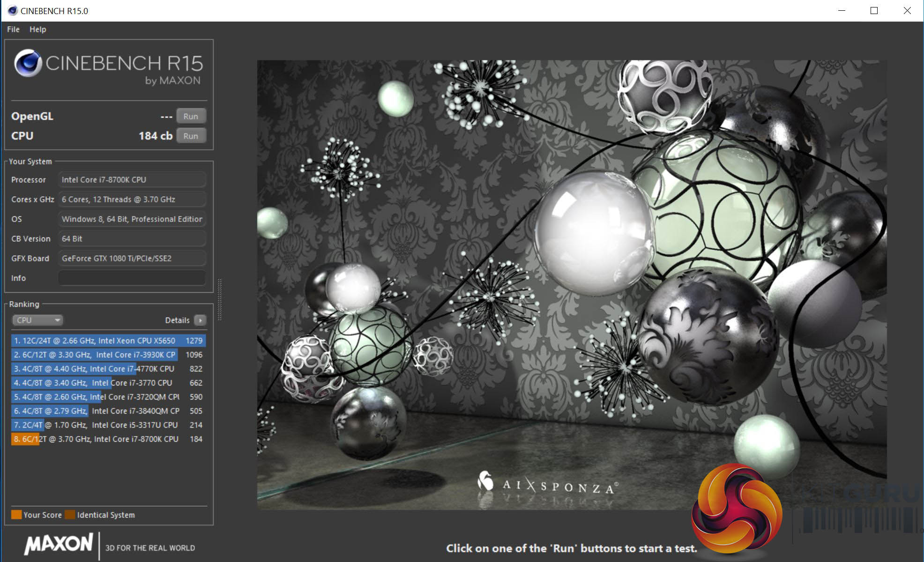Click the Processor name field
This screenshot has width=924, height=562.
132,180
